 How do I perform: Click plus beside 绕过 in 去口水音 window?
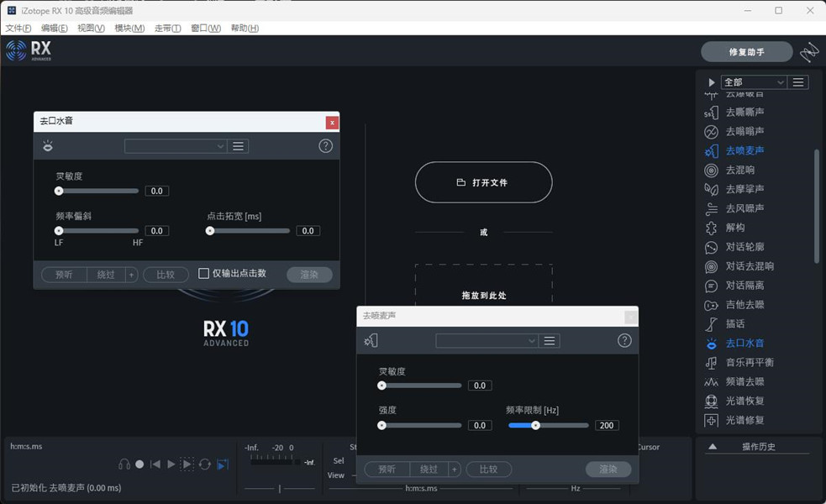(131, 275)
